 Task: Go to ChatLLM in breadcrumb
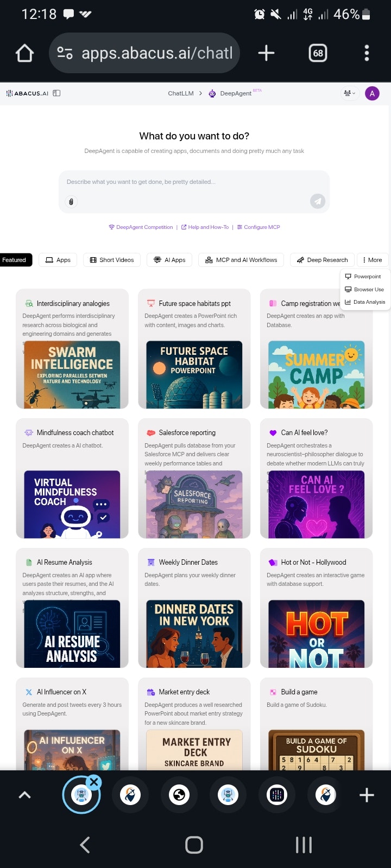point(181,93)
